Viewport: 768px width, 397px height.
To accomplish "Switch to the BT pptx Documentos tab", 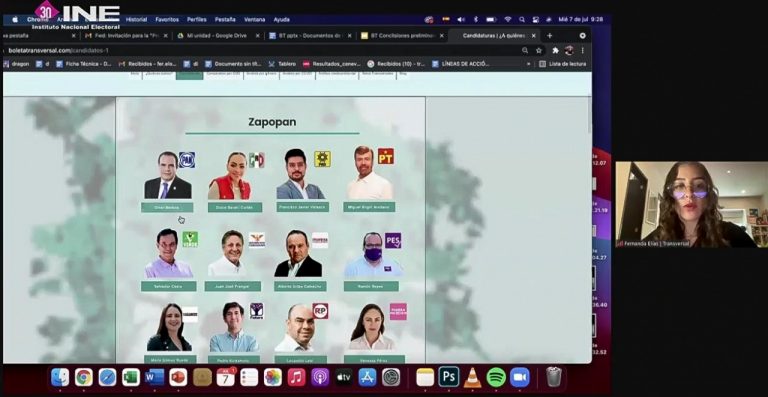I will point(311,36).
